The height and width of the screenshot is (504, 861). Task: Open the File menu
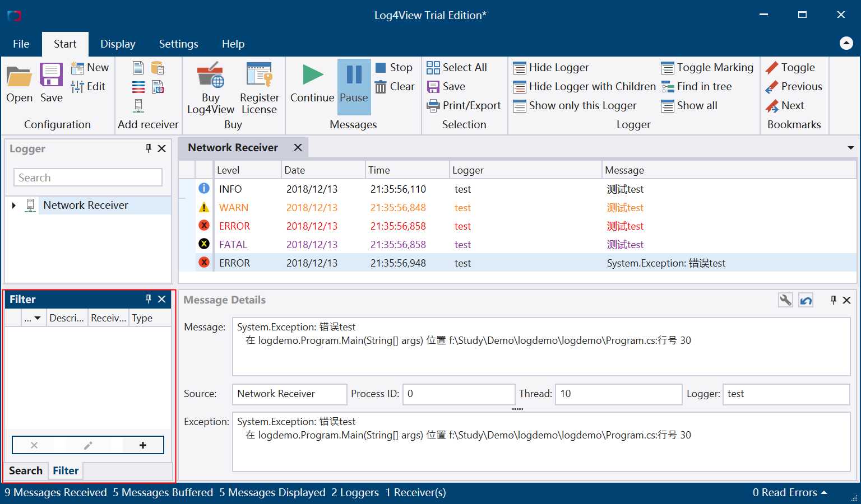coord(21,44)
